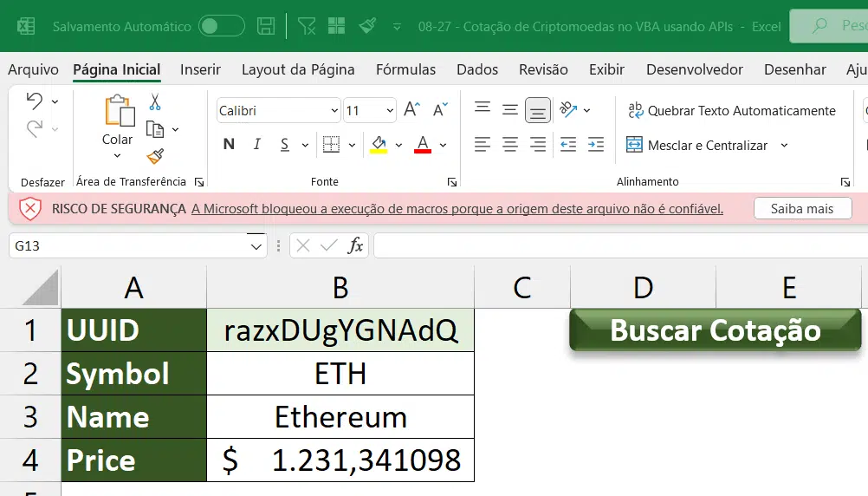Click the Saiba mais button
Image resolution: width=868 pixels, height=496 pixels.
click(801, 208)
